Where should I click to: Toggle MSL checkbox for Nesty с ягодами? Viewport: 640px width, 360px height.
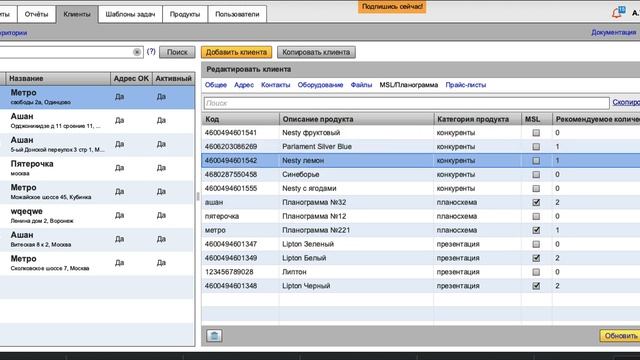[536, 188]
